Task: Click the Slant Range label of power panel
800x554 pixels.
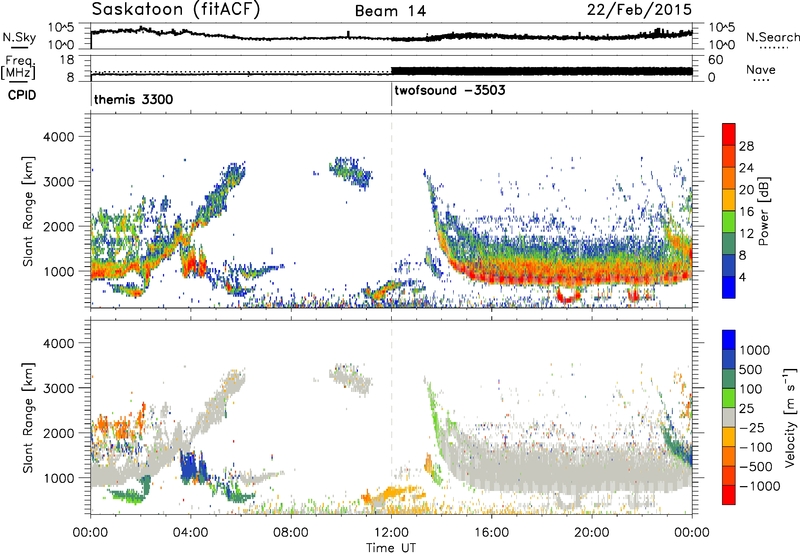Action: pos(28,211)
